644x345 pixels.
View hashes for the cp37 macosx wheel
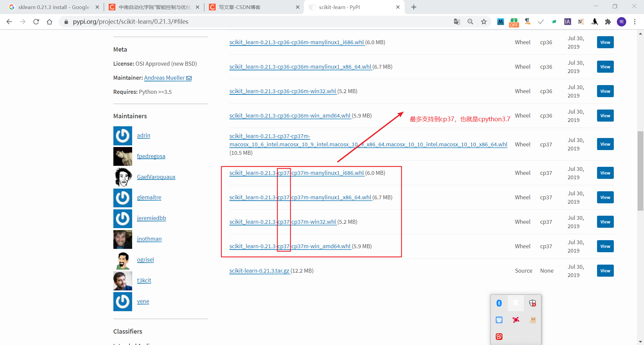pos(605,144)
